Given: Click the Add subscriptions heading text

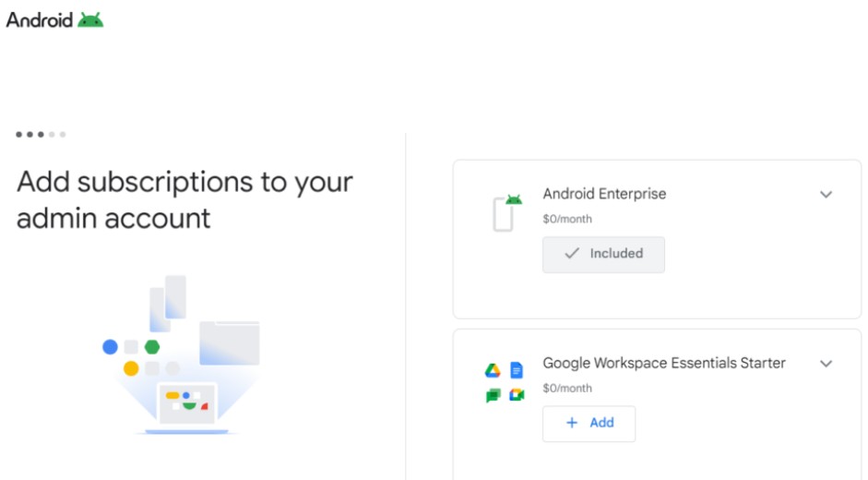Looking at the screenshot, I should click(184, 199).
